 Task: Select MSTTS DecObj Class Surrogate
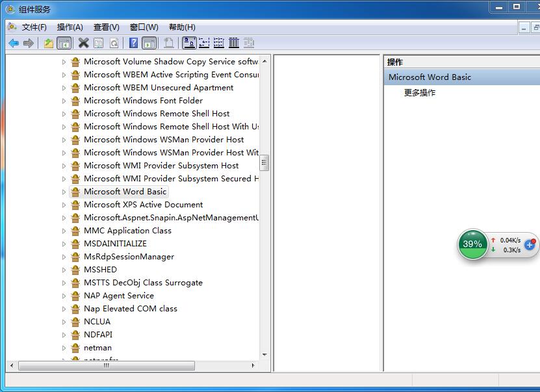(x=143, y=283)
